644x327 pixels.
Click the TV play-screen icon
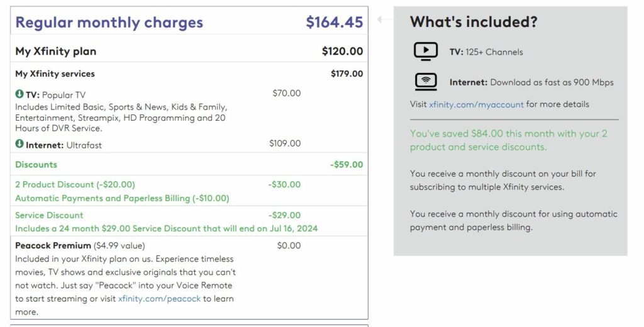coord(426,52)
